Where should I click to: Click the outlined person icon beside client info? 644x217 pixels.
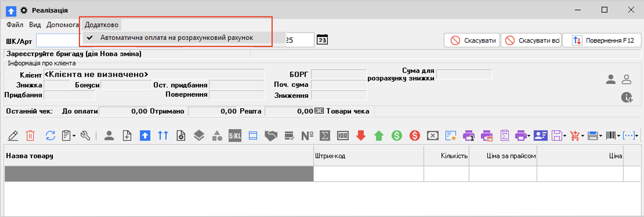pos(627,79)
